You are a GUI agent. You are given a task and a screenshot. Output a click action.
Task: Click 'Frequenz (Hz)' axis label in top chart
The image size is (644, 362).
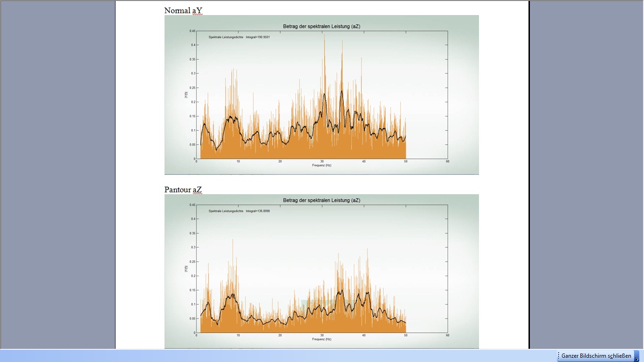click(x=322, y=166)
